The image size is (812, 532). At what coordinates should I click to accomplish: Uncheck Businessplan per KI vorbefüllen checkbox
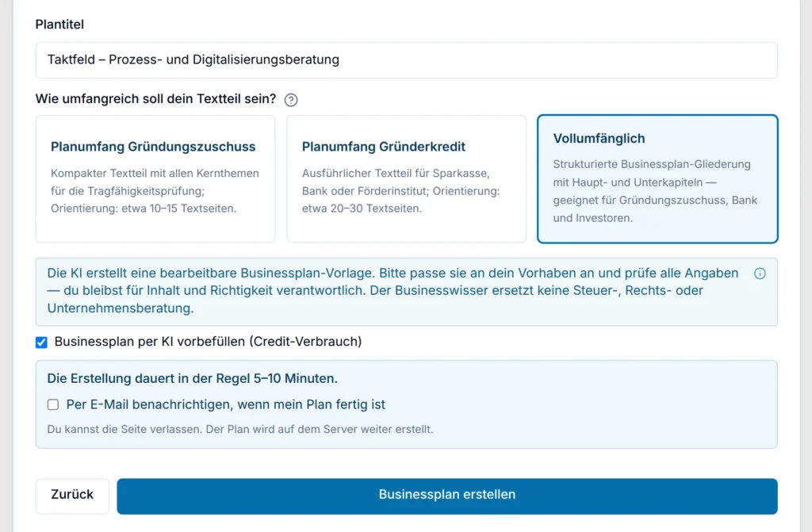coord(41,343)
